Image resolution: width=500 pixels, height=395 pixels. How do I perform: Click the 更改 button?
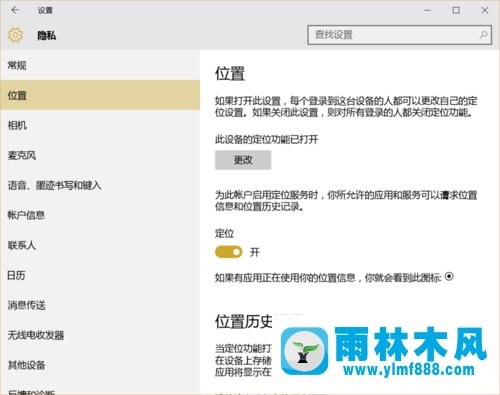243,160
